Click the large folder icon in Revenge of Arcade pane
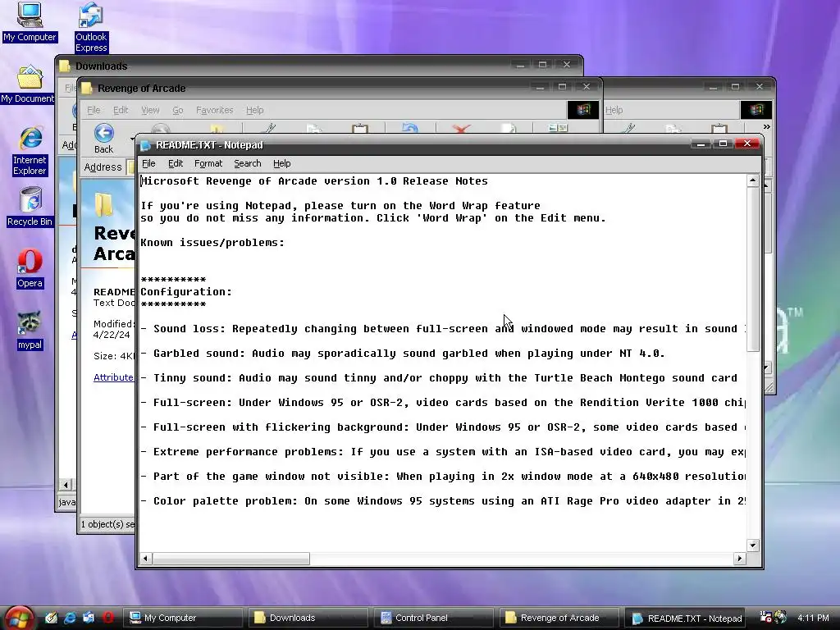The height and width of the screenshot is (630, 840). coord(104,204)
